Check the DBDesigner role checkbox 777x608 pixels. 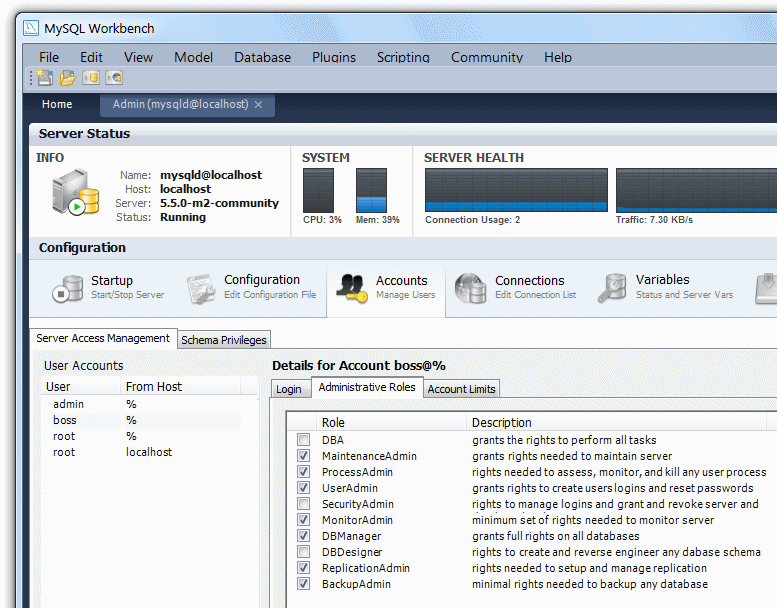pos(303,552)
